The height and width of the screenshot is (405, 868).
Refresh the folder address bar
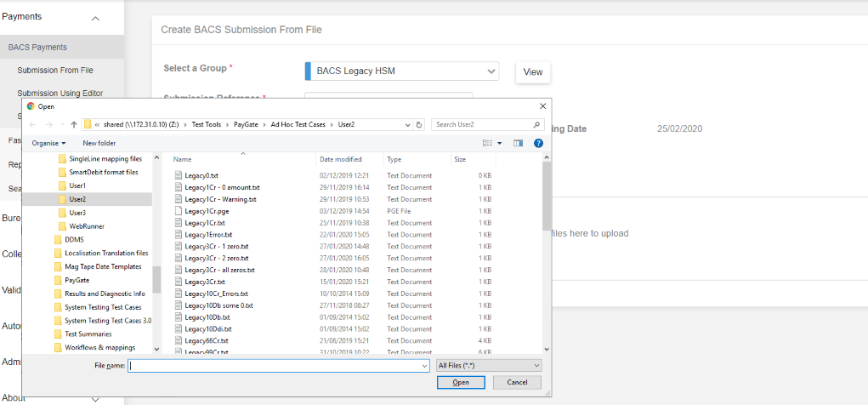[x=419, y=125]
